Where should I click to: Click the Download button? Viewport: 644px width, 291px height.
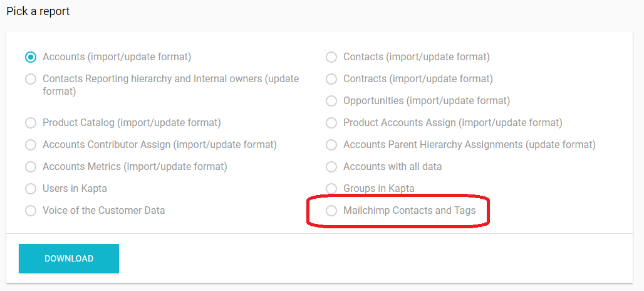coord(69,258)
